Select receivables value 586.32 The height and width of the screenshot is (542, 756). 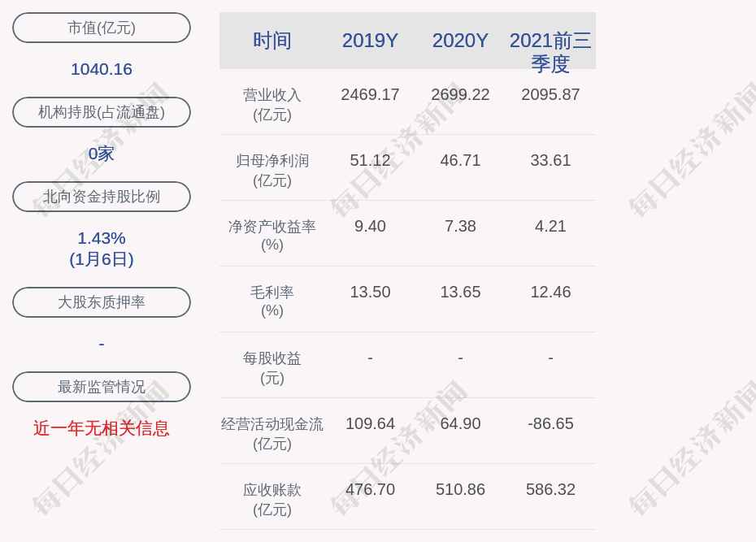[x=550, y=489]
